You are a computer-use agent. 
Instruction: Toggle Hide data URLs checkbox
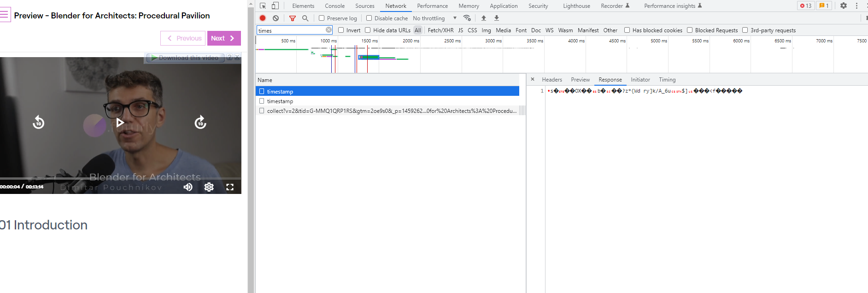pyautogui.click(x=368, y=30)
